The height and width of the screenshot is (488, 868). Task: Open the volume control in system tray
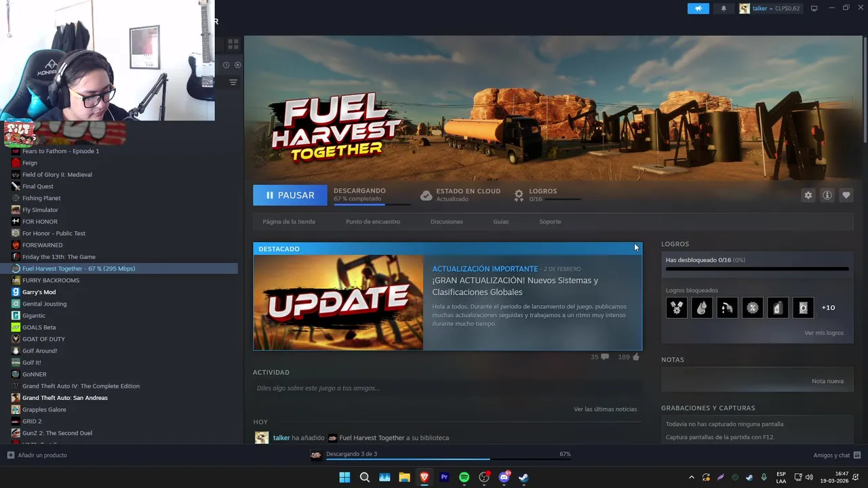tap(809, 477)
